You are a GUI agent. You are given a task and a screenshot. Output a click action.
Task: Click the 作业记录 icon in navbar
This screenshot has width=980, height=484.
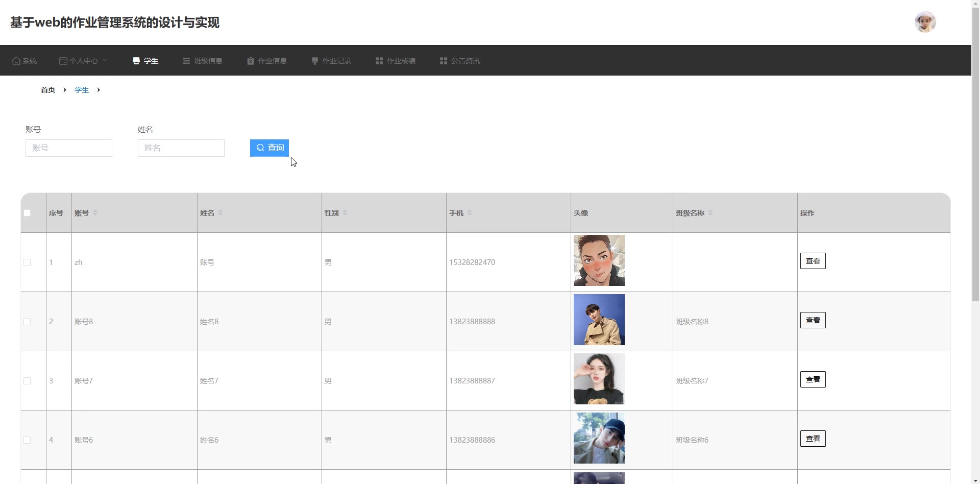pyautogui.click(x=315, y=61)
